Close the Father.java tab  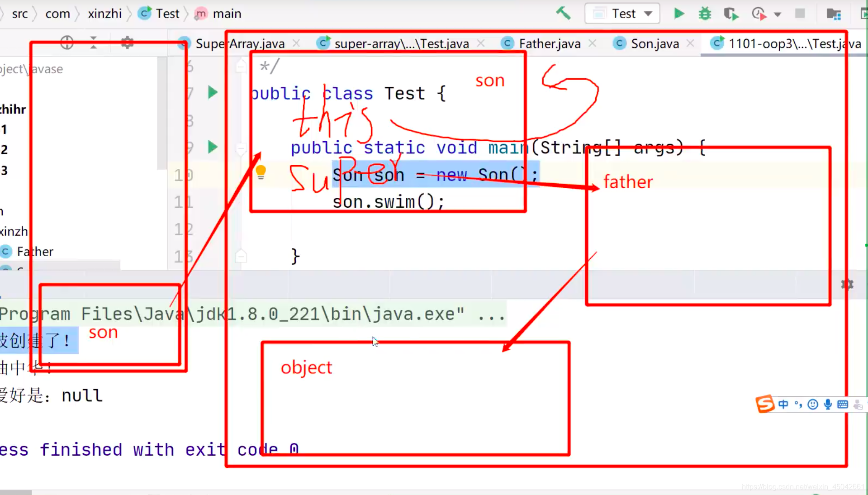click(x=593, y=43)
